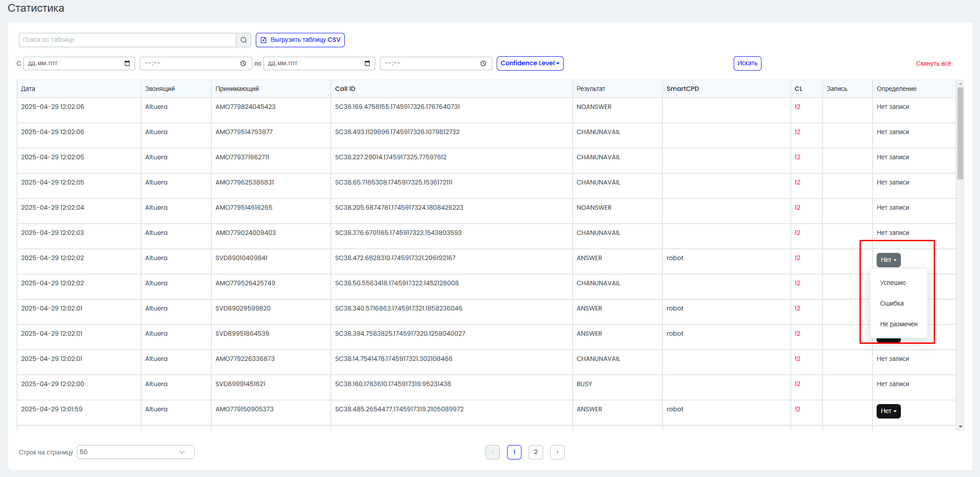
Task: Open the end time clock picker icon
Action: coord(483,63)
